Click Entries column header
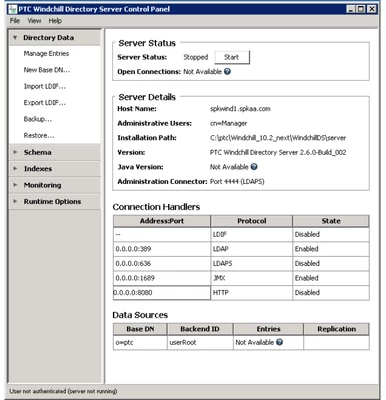 tap(268, 329)
